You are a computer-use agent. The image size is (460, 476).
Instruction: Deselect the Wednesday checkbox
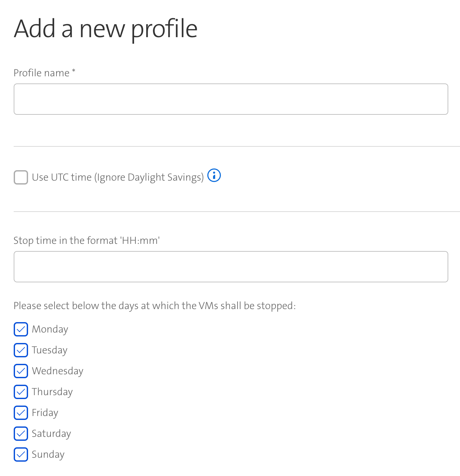[x=21, y=371]
